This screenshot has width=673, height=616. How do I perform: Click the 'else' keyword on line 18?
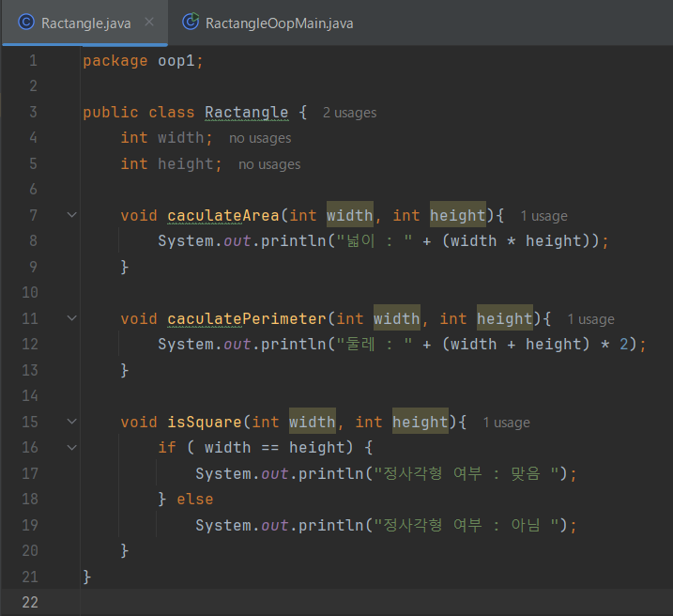[195, 500]
